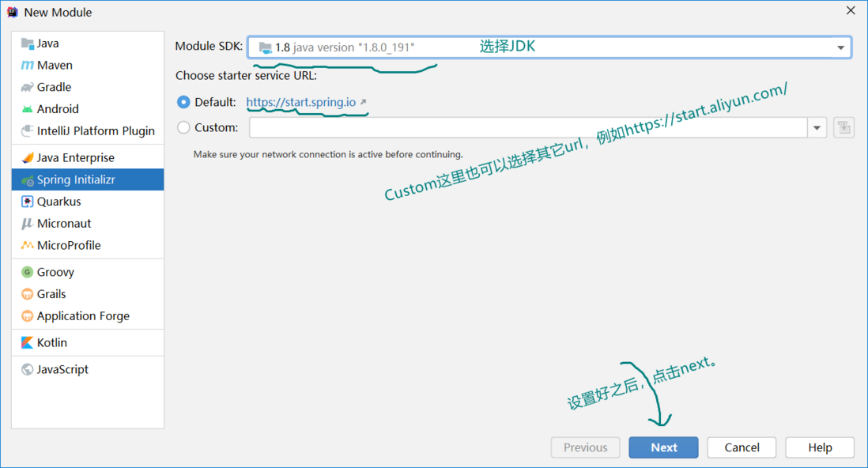Click the Spring Initializr leaf icon
Image resolution: width=868 pixels, height=468 pixels.
click(27, 180)
